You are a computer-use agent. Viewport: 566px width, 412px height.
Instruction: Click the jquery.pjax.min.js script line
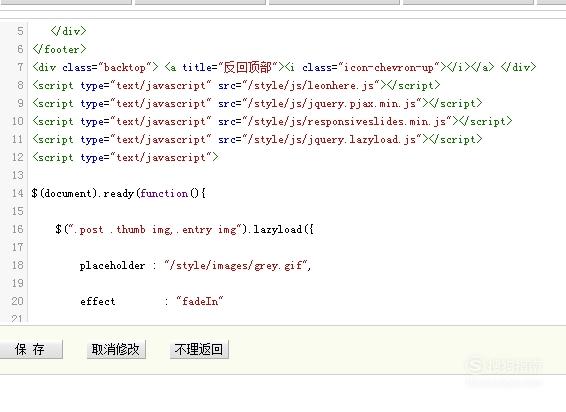[x=257, y=103]
